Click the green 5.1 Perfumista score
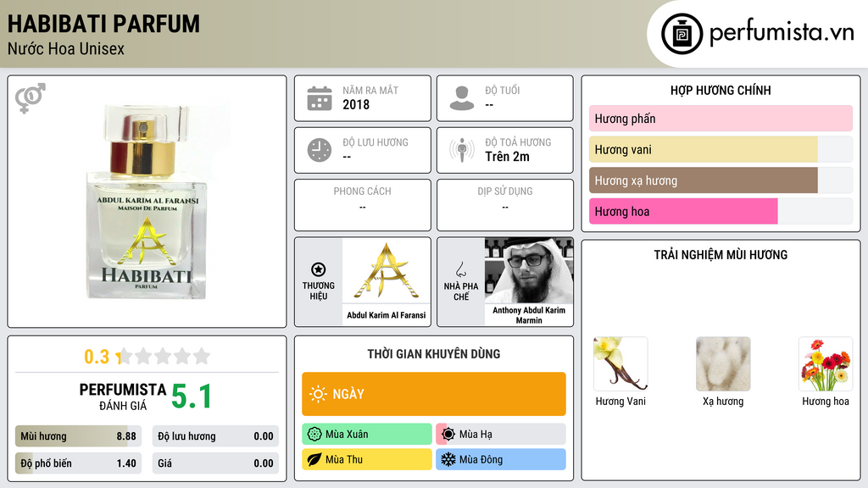This screenshot has height=488, width=868. point(192,396)
